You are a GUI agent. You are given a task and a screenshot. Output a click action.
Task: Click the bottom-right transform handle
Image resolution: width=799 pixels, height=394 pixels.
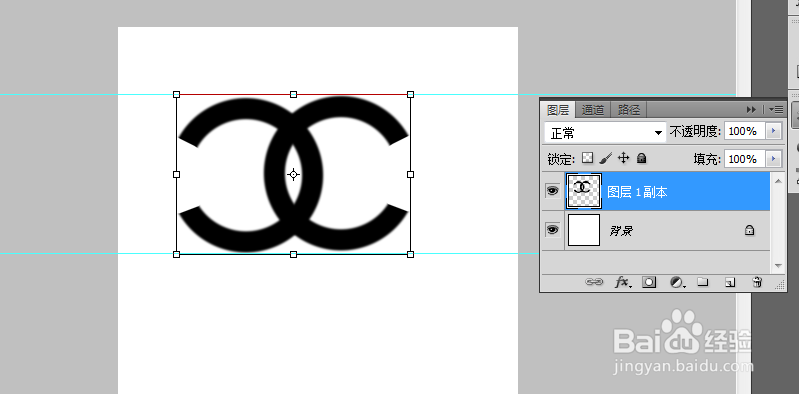[411, 254]
